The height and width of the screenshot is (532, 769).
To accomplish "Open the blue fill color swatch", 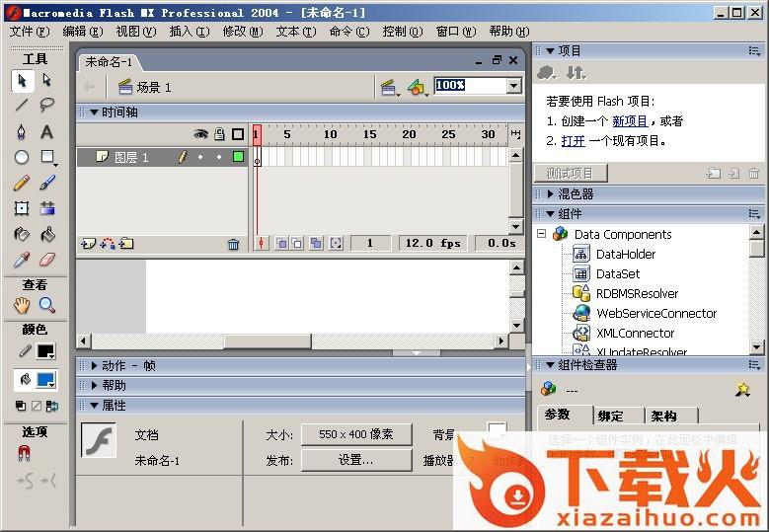I will [x=46, y=380].
